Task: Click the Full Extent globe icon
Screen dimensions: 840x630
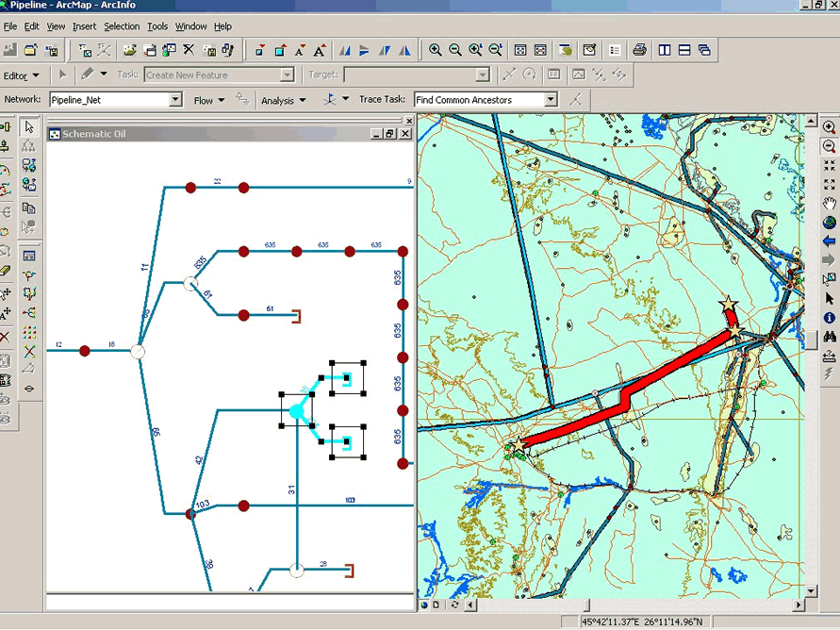Action: [830, 223]
